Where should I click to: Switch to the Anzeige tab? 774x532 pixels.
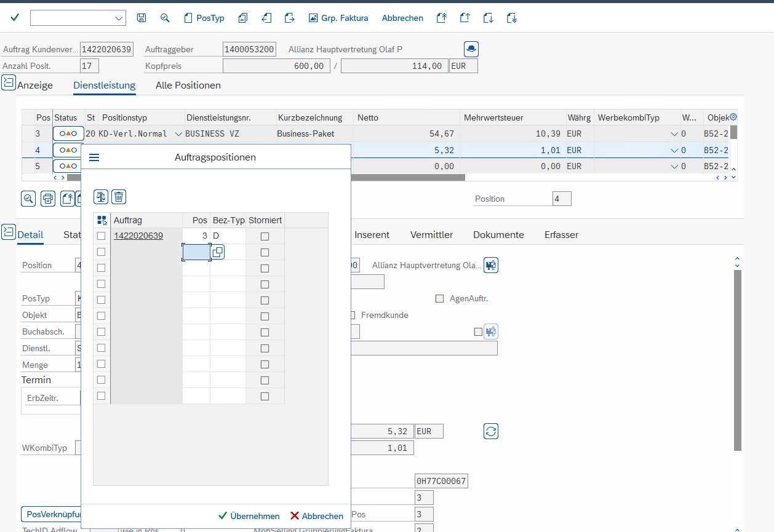click(35, 85)
